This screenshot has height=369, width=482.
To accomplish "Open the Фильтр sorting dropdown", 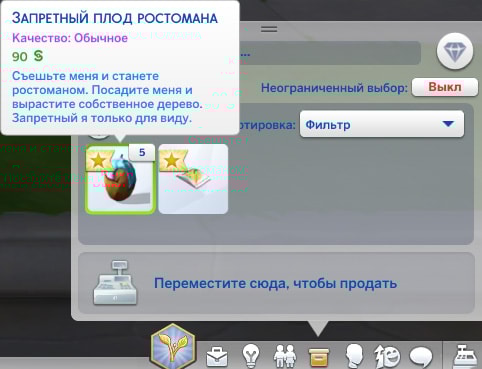I will [382, 124].
